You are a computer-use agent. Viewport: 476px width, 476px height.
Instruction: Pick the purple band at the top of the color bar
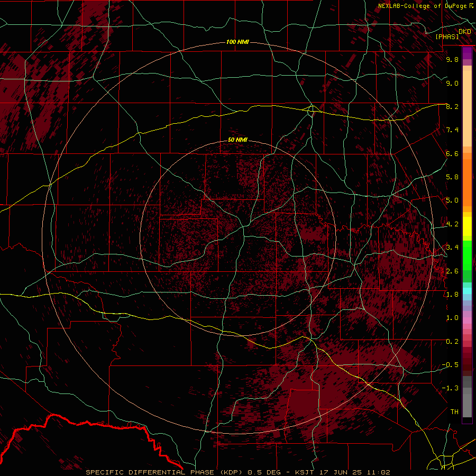[467, 53]
